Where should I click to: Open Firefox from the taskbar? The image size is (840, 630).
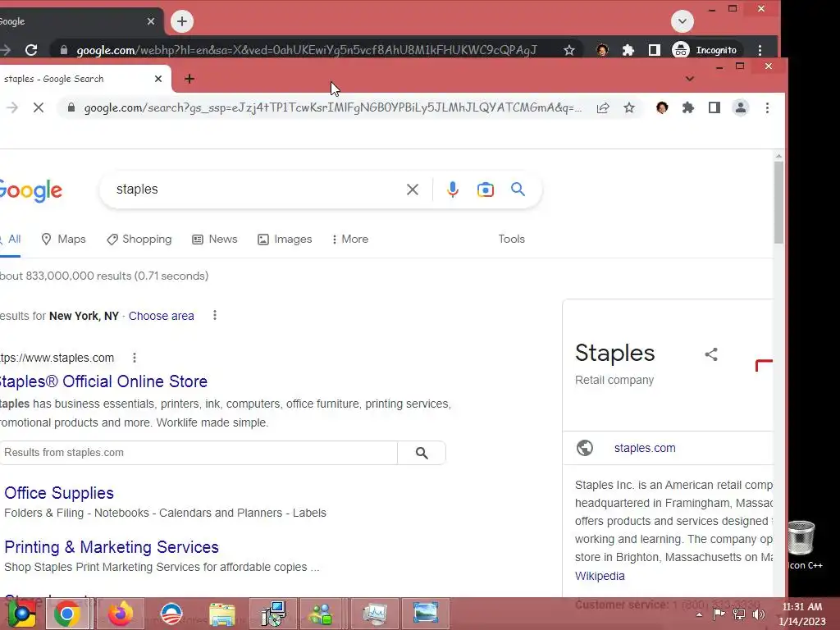tap(121, 614)
